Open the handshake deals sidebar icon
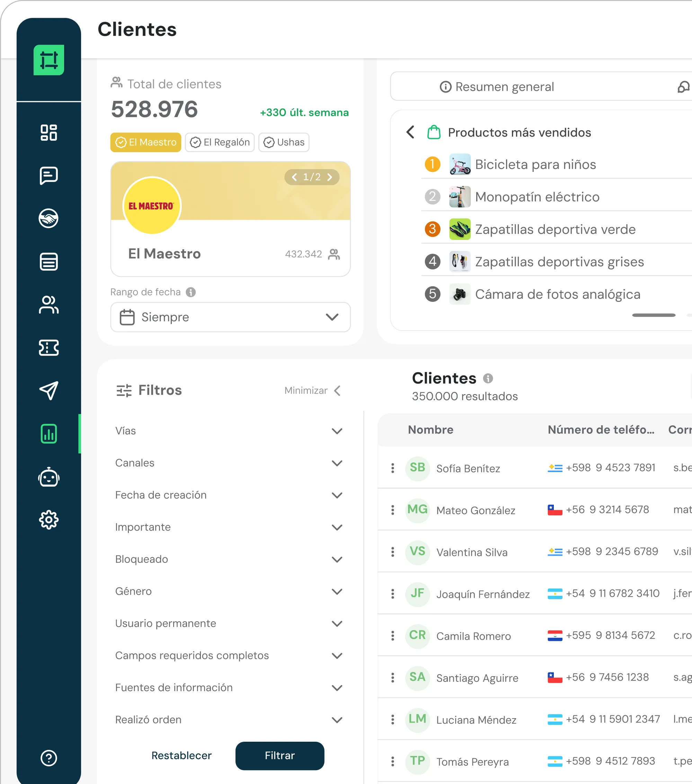Viewport: 692px width, 784px height. click(x=49, y=219)
